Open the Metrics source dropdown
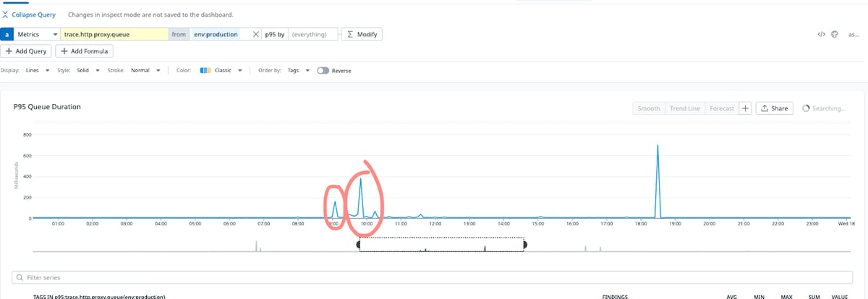The image size is (868, 299). pos(38,34)
